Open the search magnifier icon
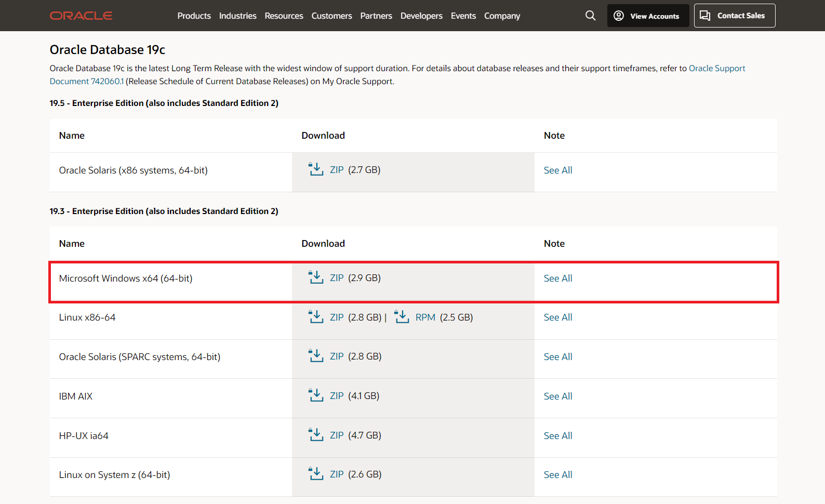 pyautogui.click(x=590, y=16)
